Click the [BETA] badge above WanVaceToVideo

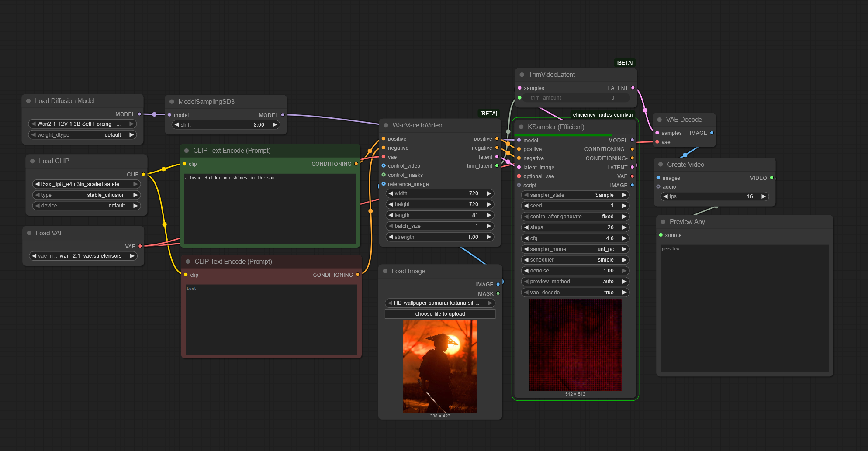(488, 114)
